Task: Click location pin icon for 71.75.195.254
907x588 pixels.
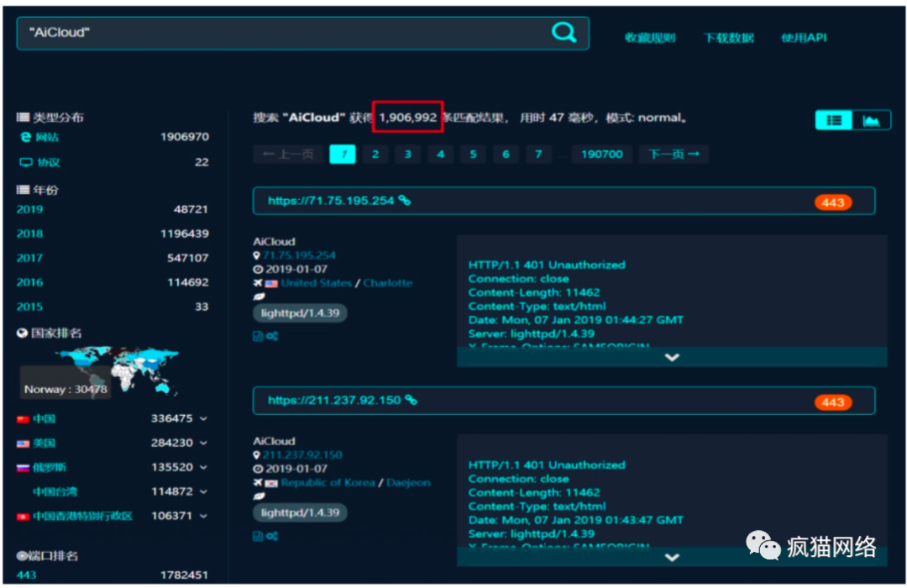Action: (x=257, y=255)
